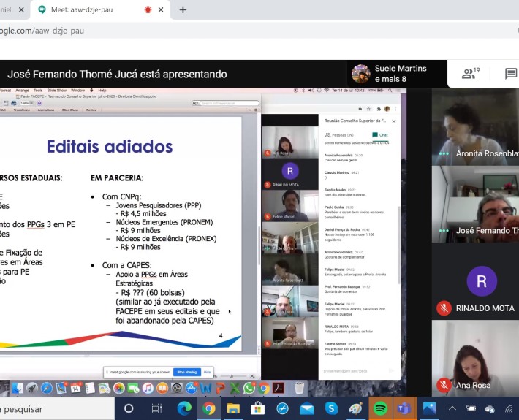This screenshot has width=519, height=420.
Task: Open FaceTime in the macOS dock
Action: point(133,388)
